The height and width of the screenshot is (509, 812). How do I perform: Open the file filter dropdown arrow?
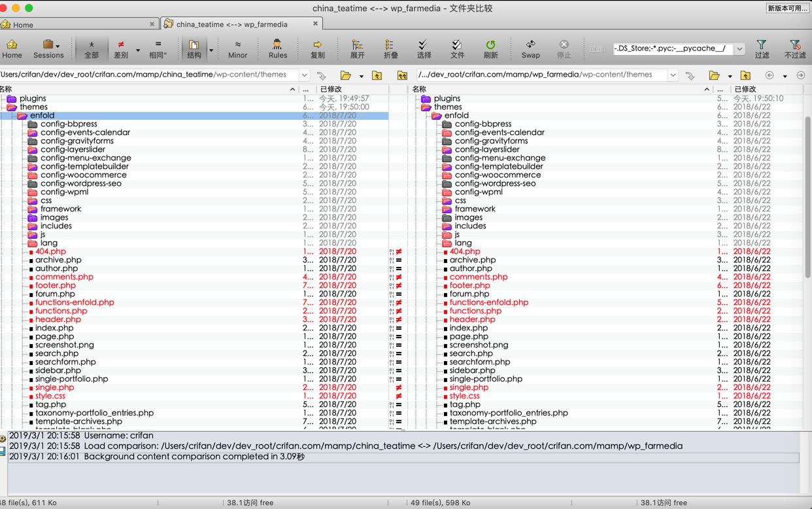pos(739,48)
